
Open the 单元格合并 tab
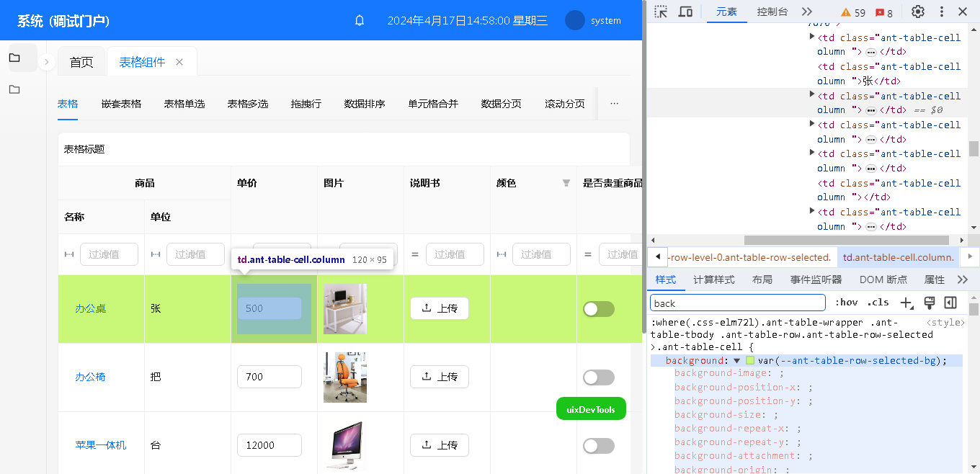click(x=433, y=104)
